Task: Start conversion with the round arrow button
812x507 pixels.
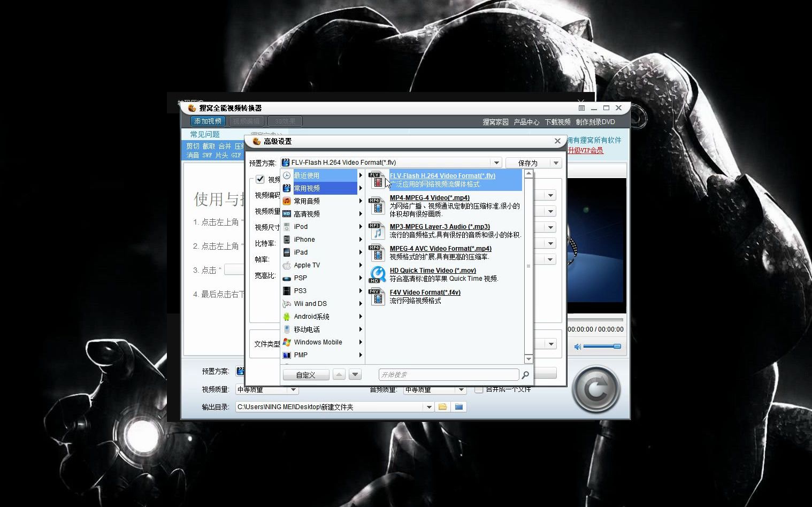Action: point(596,389)
